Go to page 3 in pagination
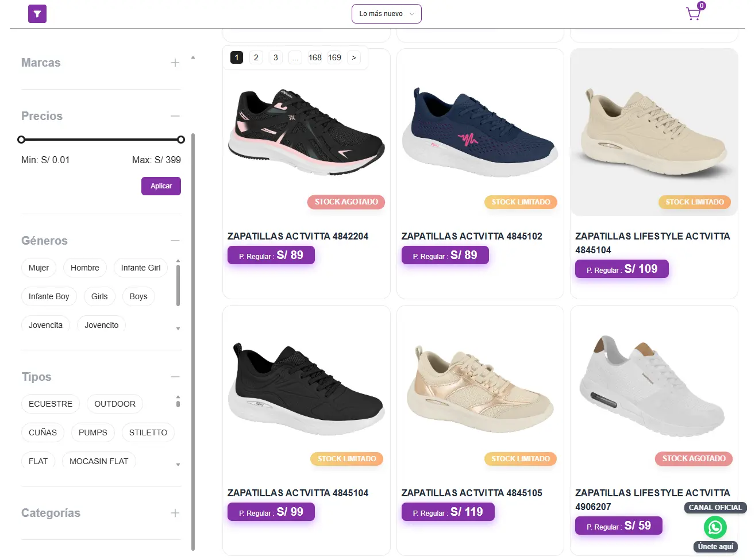 tap(275, 57)
